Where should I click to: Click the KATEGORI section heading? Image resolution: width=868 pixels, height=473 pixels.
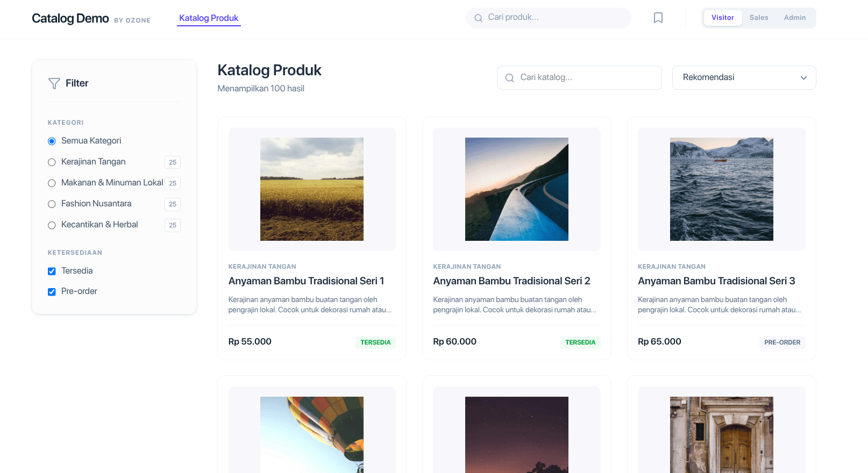(x=66, y=123)
